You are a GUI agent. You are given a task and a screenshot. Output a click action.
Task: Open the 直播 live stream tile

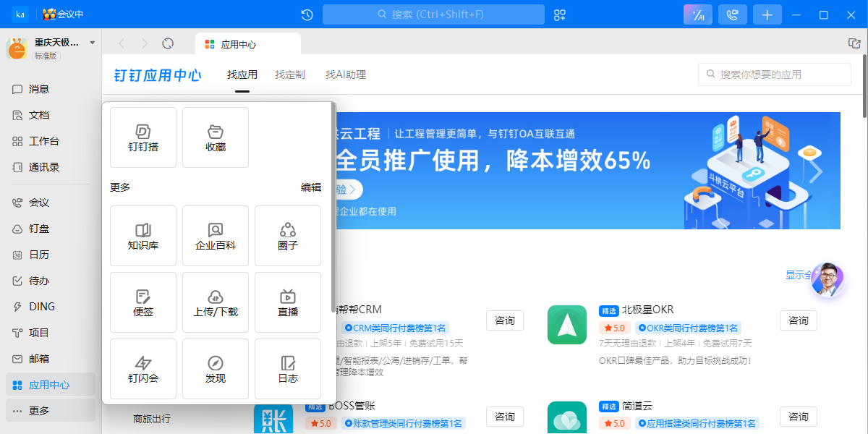pos(288,302)
